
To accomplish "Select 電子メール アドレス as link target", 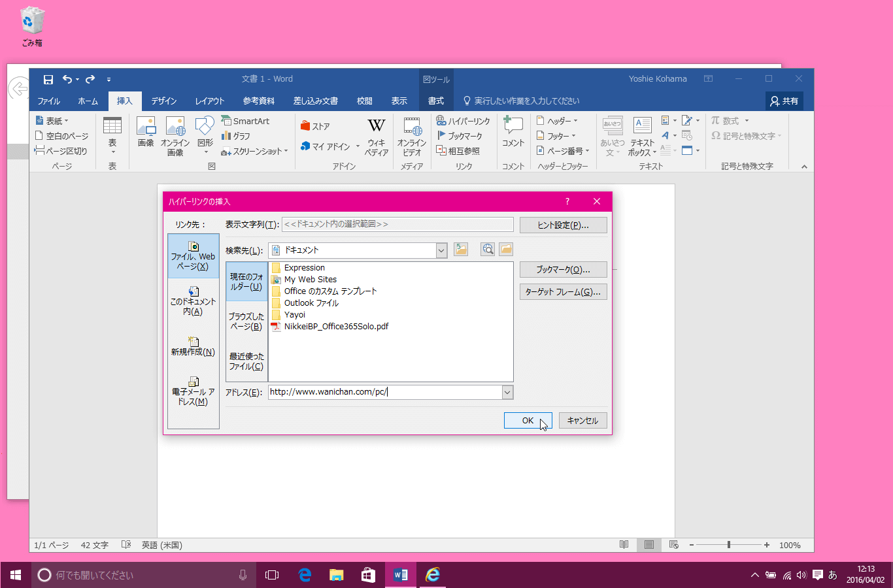I will pos(194,391).
